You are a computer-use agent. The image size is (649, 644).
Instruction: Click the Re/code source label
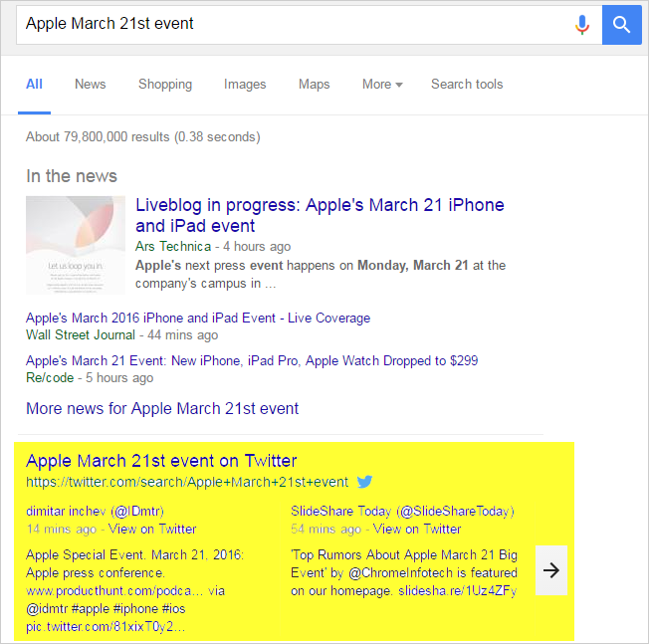coord(50,377)
